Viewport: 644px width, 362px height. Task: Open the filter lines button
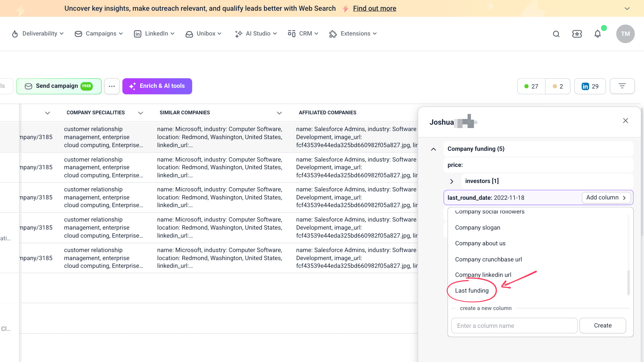622,86
